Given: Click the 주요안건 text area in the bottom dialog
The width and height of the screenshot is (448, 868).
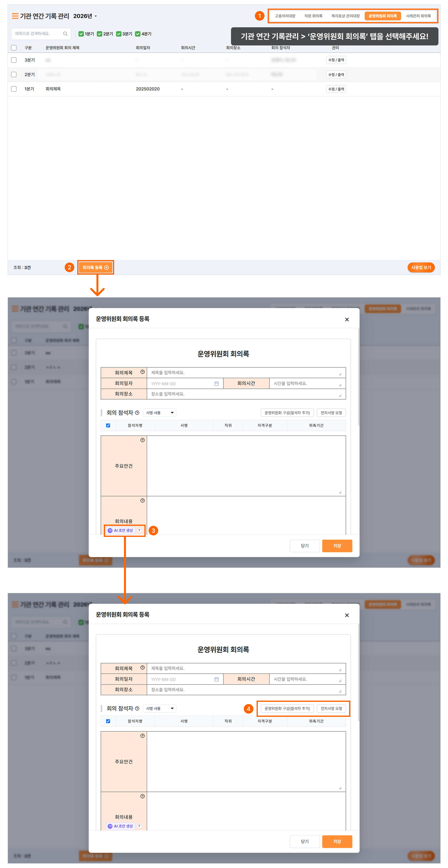Looking at the screenshot, I should 246,761.
